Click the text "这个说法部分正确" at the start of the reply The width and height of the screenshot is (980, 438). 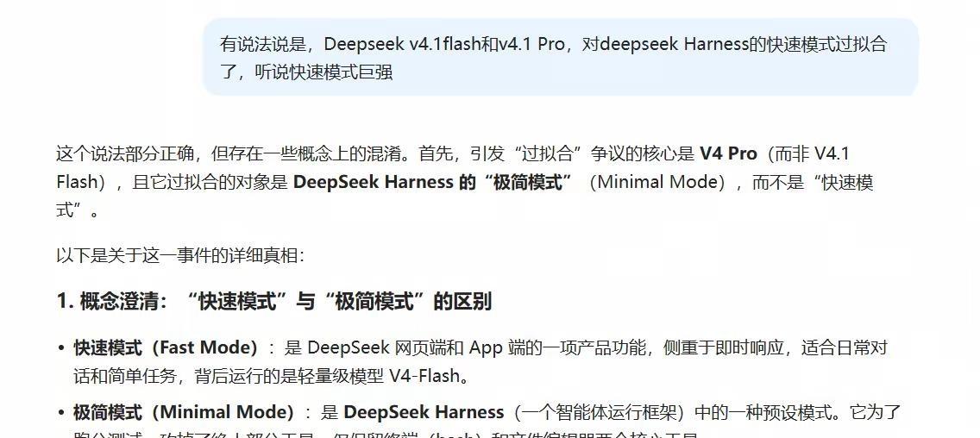pyautogui.click(x=125, y=153)
